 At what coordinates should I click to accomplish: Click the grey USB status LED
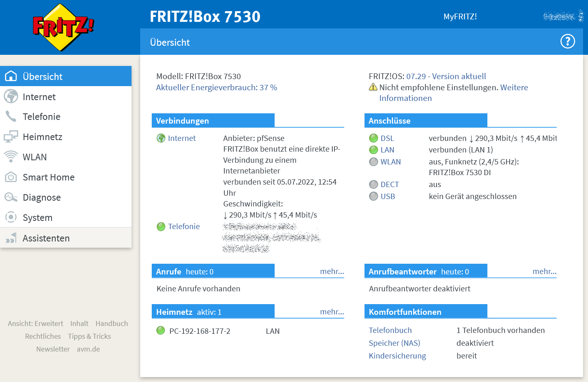[374, 196]
